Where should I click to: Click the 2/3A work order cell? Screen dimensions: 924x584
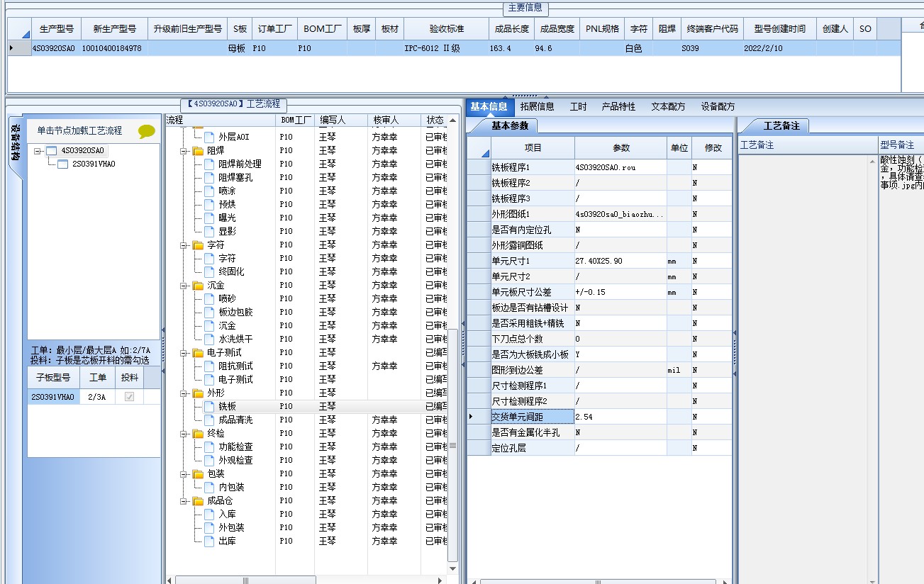click(97, 397)
